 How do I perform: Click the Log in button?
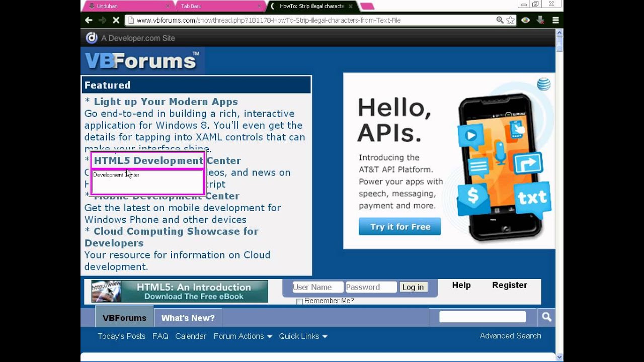coord(413,287)
